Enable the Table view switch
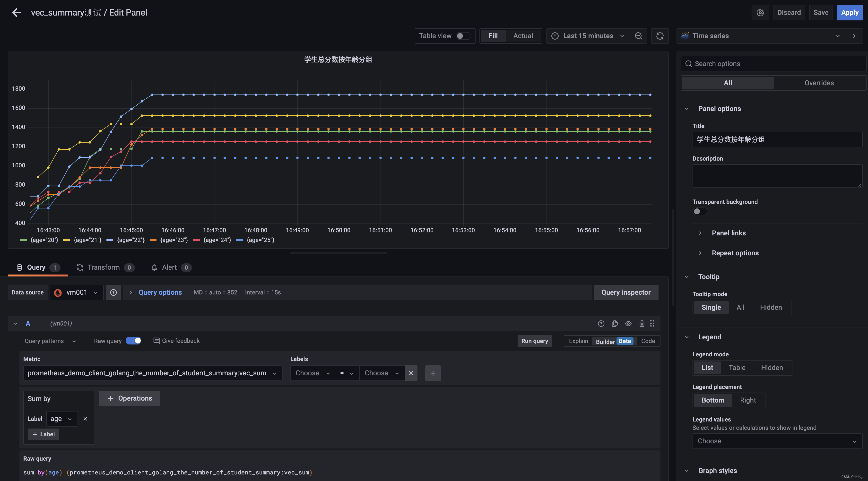868x481 pixels. [463, 36]
